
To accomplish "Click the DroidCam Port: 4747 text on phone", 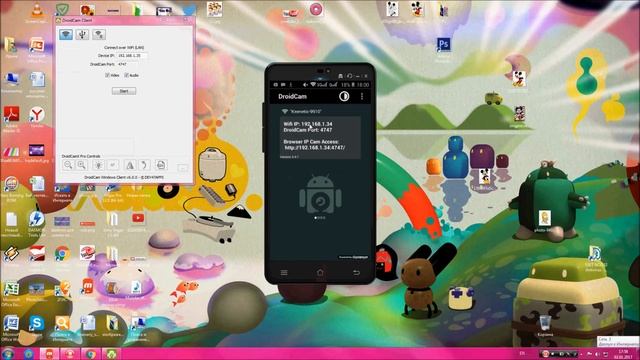I will tap(308, 130).
